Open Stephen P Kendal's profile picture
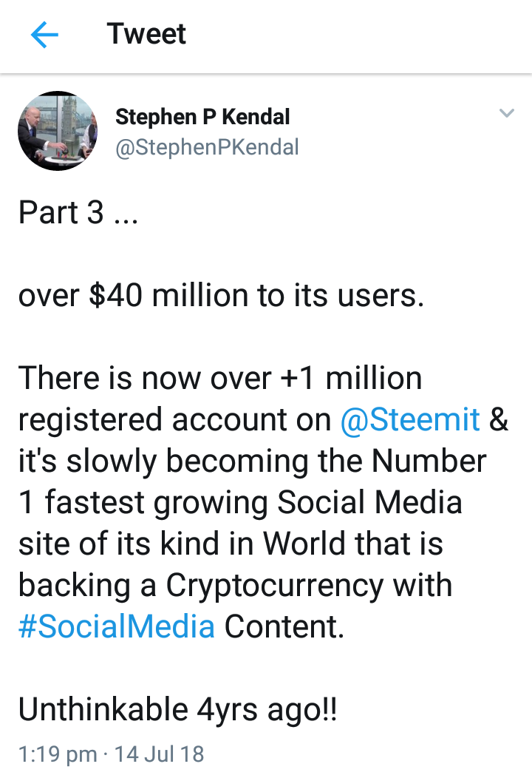The image size is (532, 778). click(x=58, y=131)
